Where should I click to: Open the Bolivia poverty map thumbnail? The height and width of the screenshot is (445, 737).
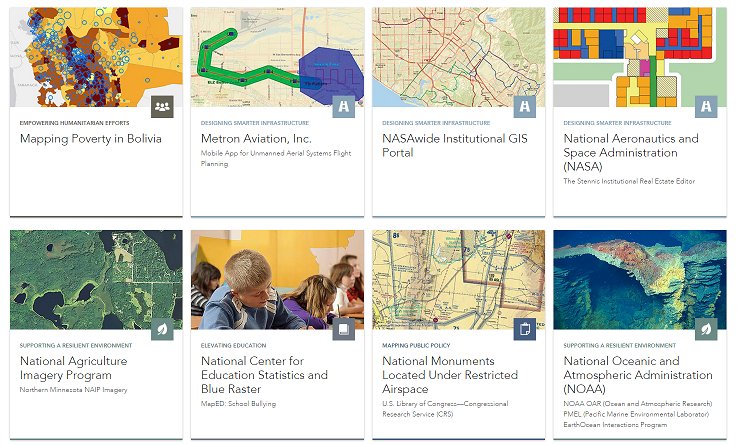(96, 57)
